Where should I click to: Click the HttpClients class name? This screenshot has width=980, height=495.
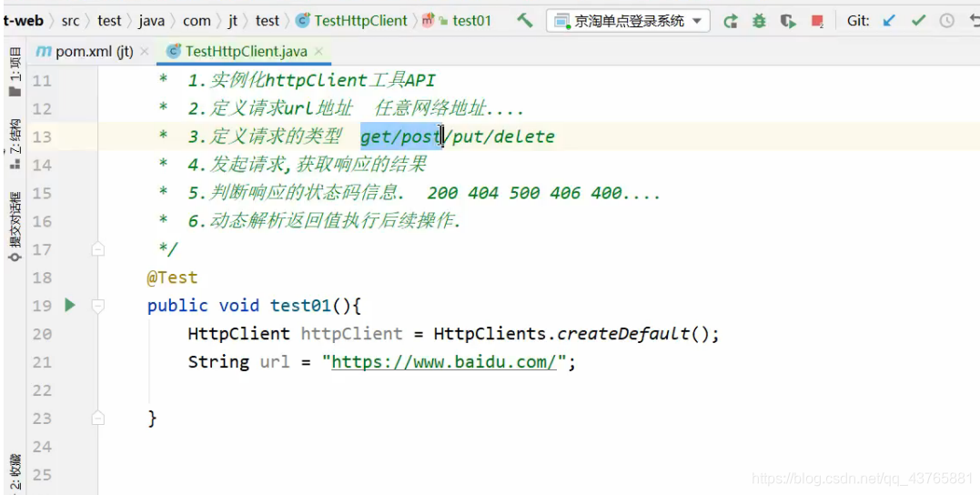click(490, 334)
